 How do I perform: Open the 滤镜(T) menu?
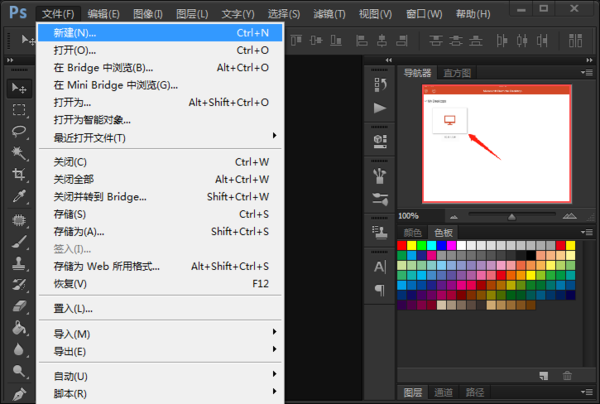point(329,14)
